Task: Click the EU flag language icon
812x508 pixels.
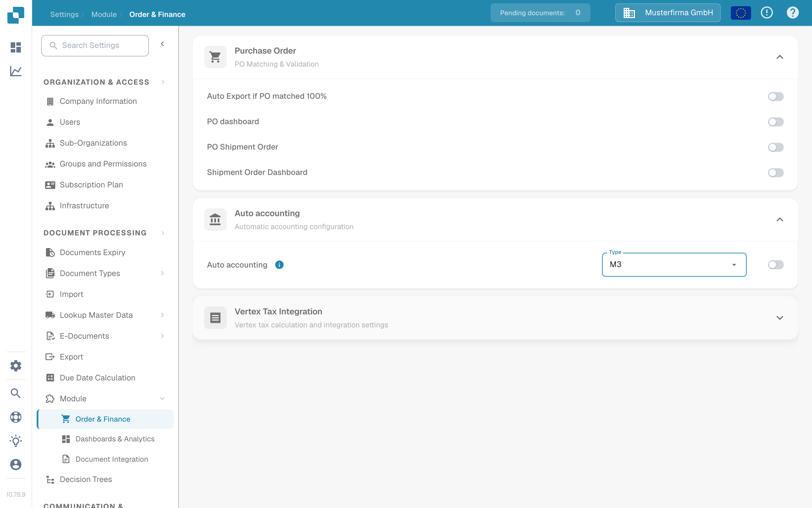Action: pos(741,13)
